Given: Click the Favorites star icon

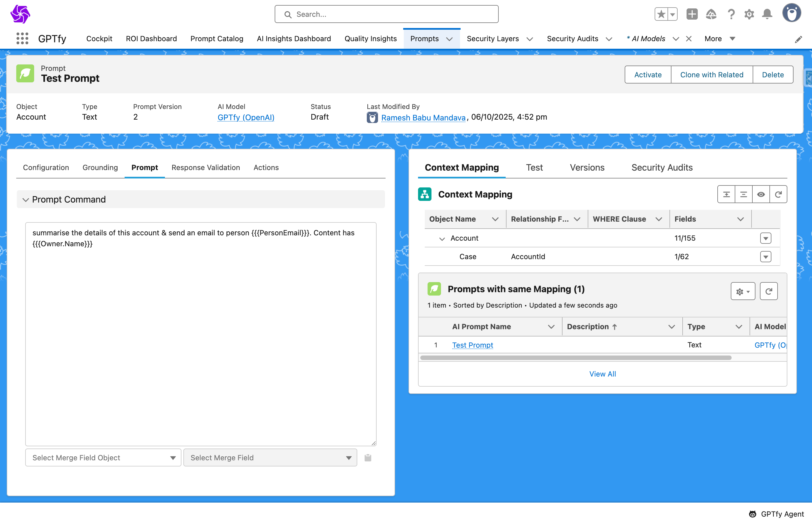Looking at the screenshot, I should pos(661,14).
